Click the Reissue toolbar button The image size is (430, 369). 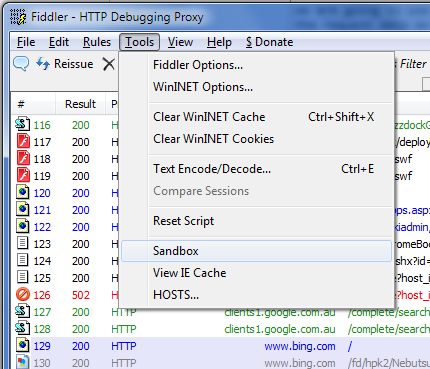tap(65, 64)
